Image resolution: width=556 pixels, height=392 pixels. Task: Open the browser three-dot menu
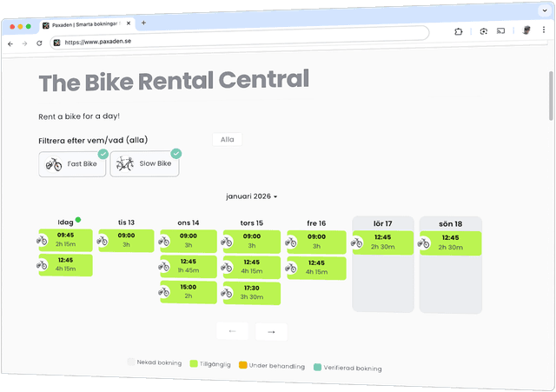(544, 30)
